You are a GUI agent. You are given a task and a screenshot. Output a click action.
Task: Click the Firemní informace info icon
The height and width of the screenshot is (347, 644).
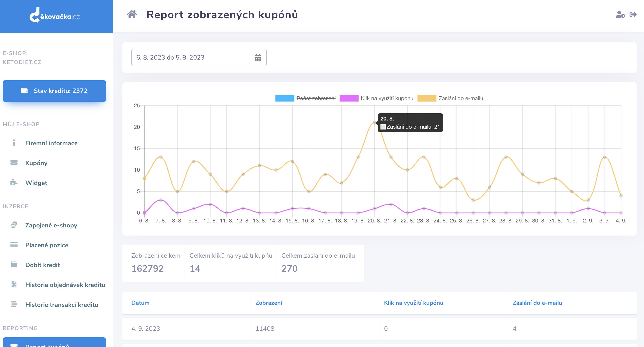tap(14, 143)
